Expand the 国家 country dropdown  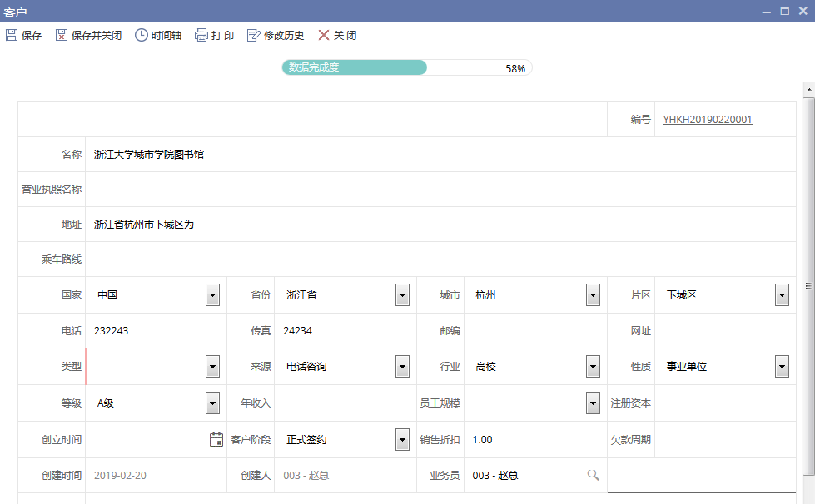pos(212,295)
